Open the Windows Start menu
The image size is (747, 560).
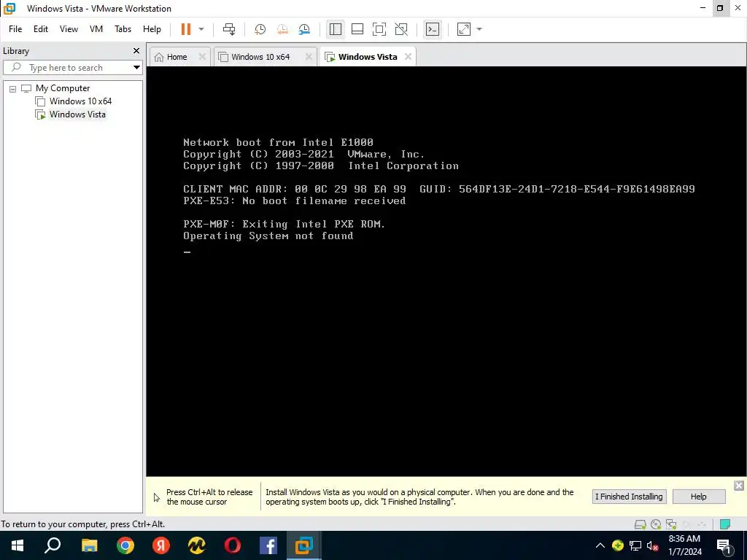click(x=18, y=545)
